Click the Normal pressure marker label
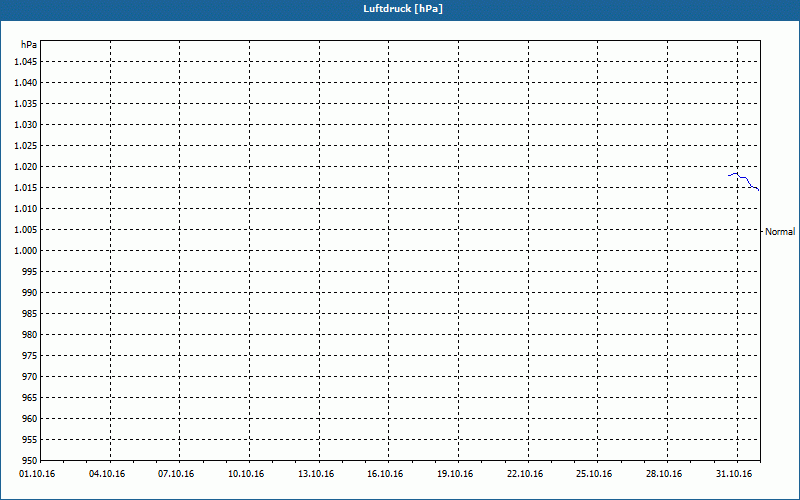Viewport: 800px width, 500px height. point(780,232)
